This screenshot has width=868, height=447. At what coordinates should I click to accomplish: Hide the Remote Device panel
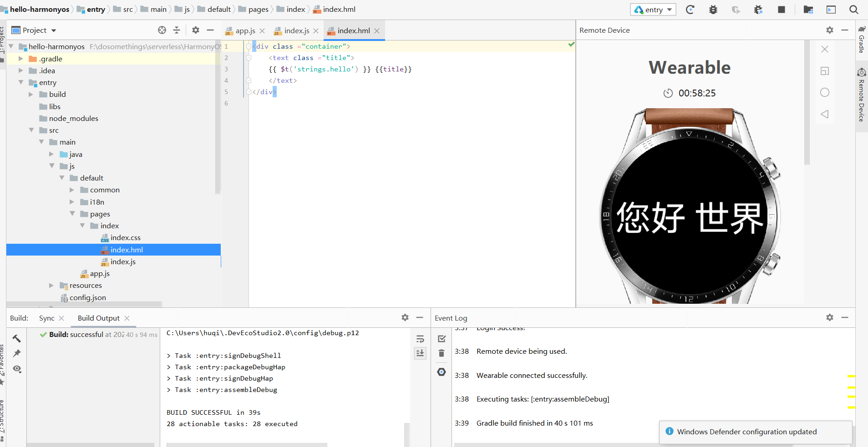845,30
